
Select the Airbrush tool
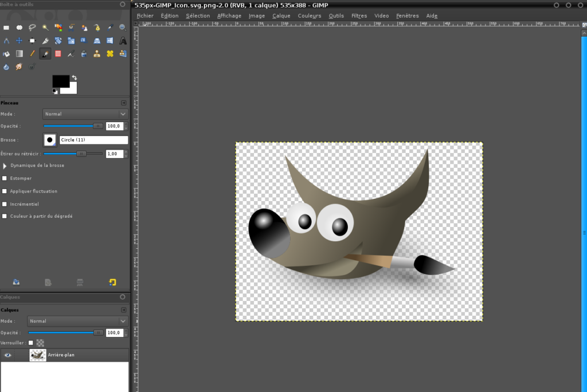[x=71, y=53]
